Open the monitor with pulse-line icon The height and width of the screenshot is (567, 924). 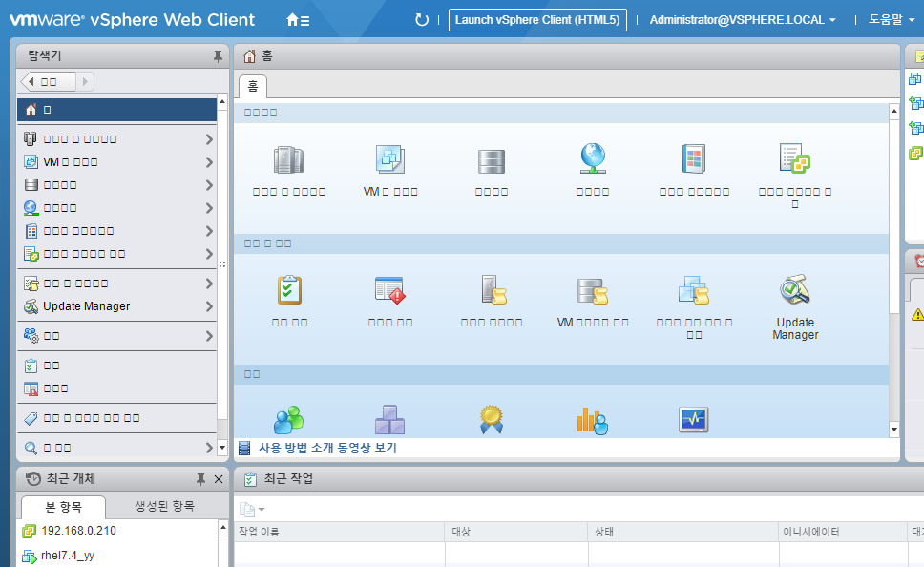(694, 420)
